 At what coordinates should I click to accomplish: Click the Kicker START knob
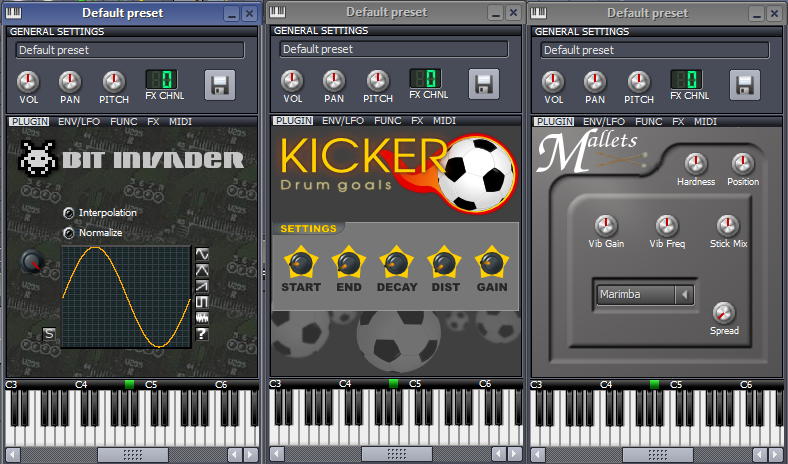tap(301, 263)
